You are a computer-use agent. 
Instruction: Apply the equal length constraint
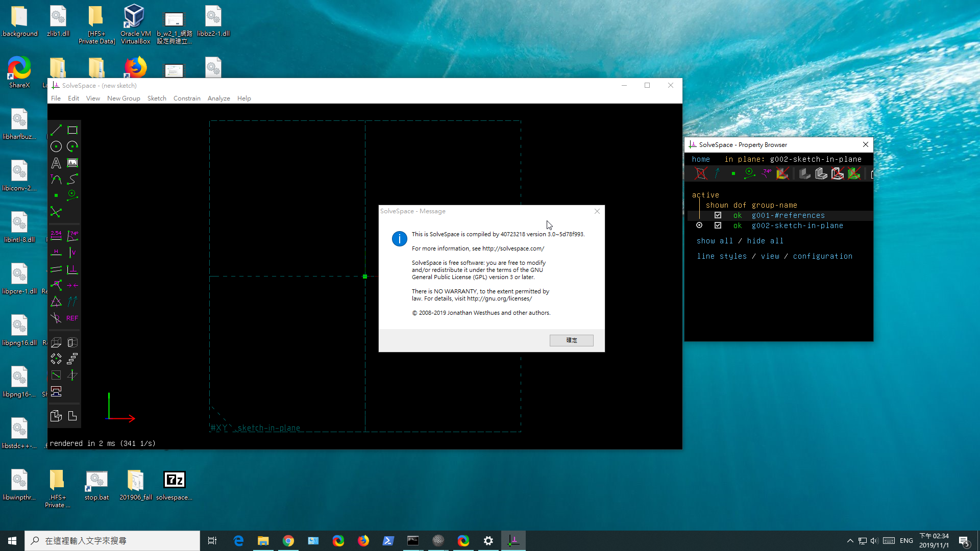56,302
